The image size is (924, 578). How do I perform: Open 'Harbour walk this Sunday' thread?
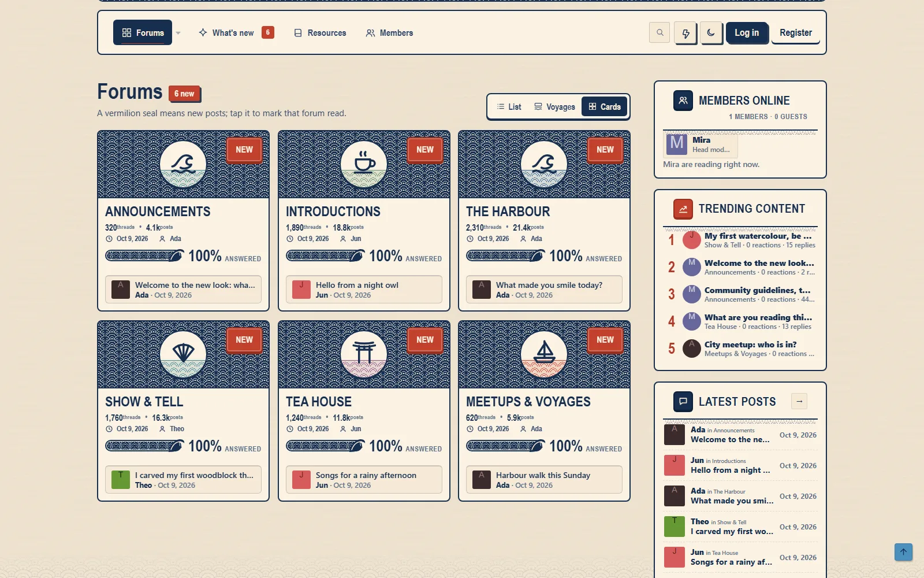coord(543,475)
